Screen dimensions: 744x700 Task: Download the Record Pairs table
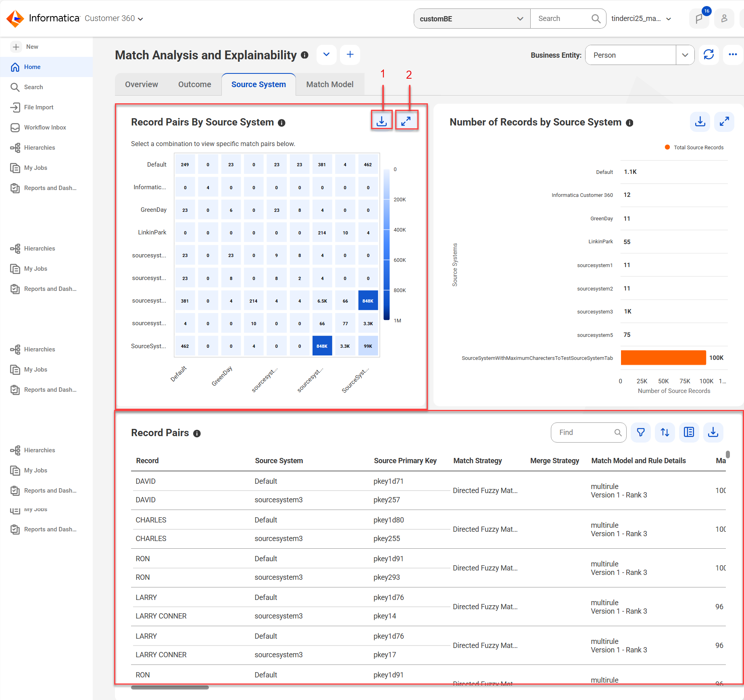tap(713, 433)
